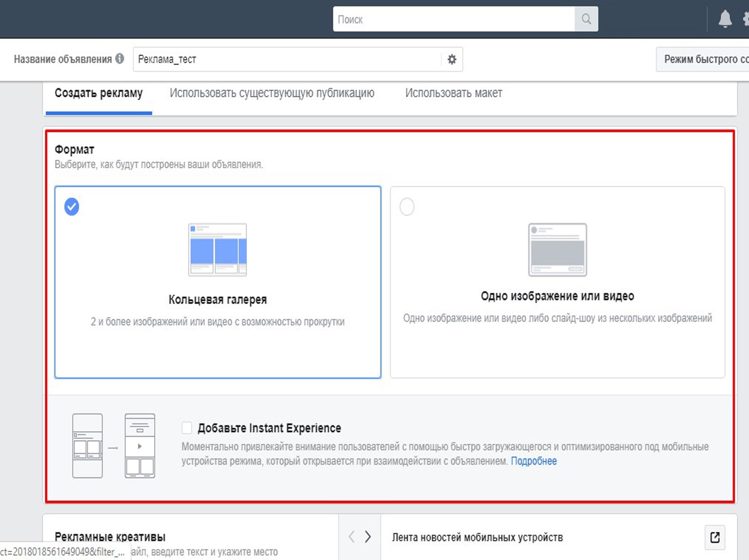
Task: Enable the Добавьте Instant Experience checkbox
Action: [x=187, y=428]
